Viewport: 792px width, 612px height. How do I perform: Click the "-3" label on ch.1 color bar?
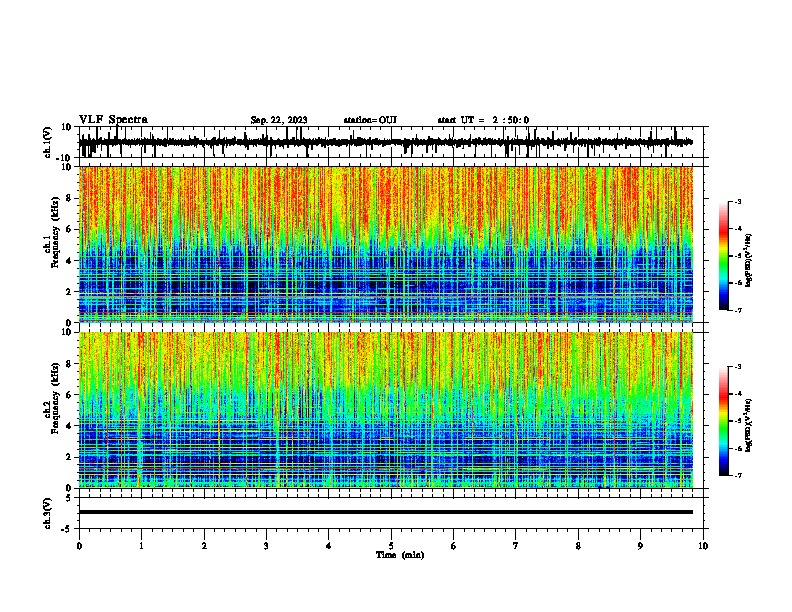737,201
